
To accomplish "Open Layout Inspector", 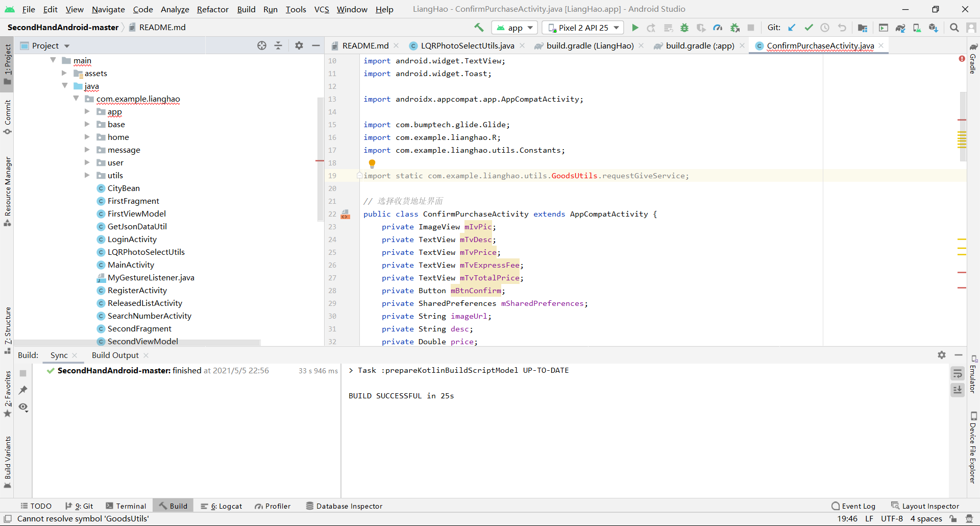I will tap(925, 506).
